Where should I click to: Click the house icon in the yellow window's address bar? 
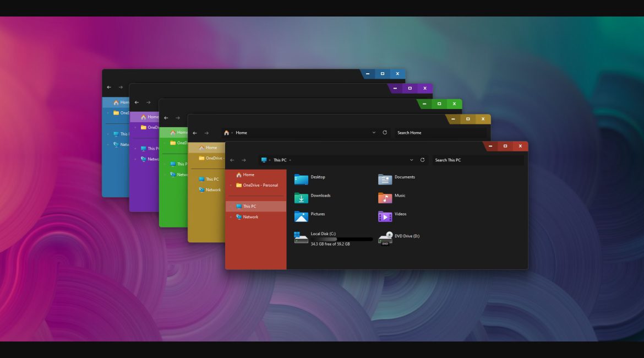226,133
